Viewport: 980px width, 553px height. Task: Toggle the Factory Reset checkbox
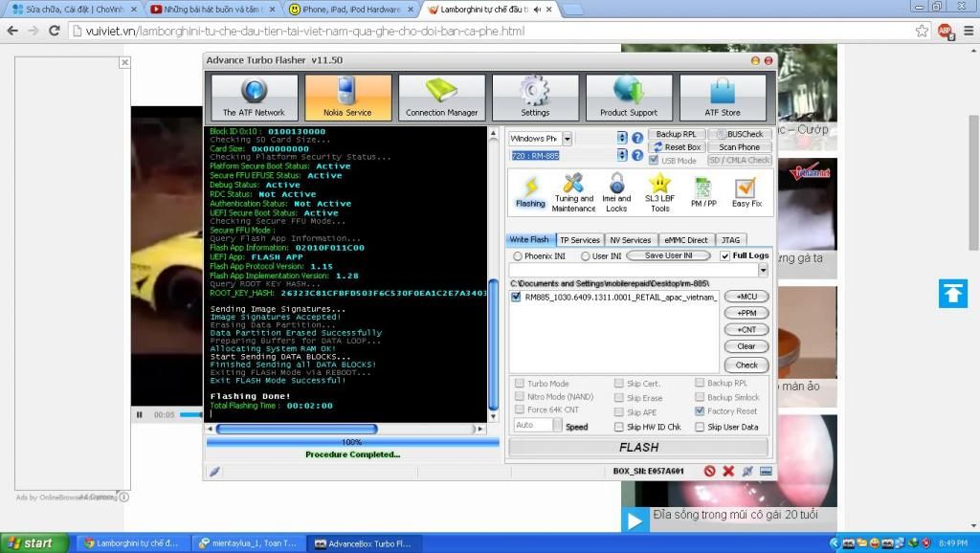point(700,411)
